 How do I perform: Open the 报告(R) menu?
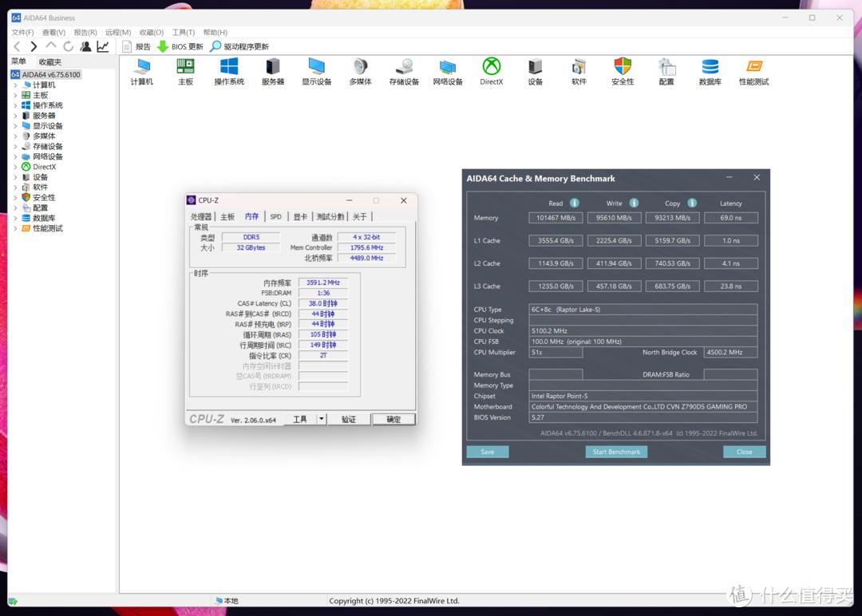pyautogui.click(x=85, y=32)
